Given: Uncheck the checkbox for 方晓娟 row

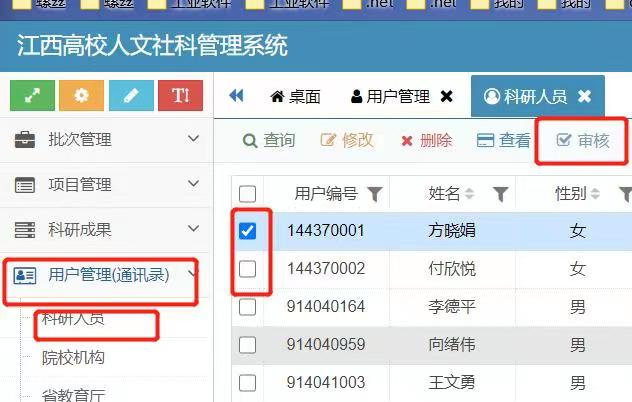Looking at the screenshot, I should click(248, 231).
